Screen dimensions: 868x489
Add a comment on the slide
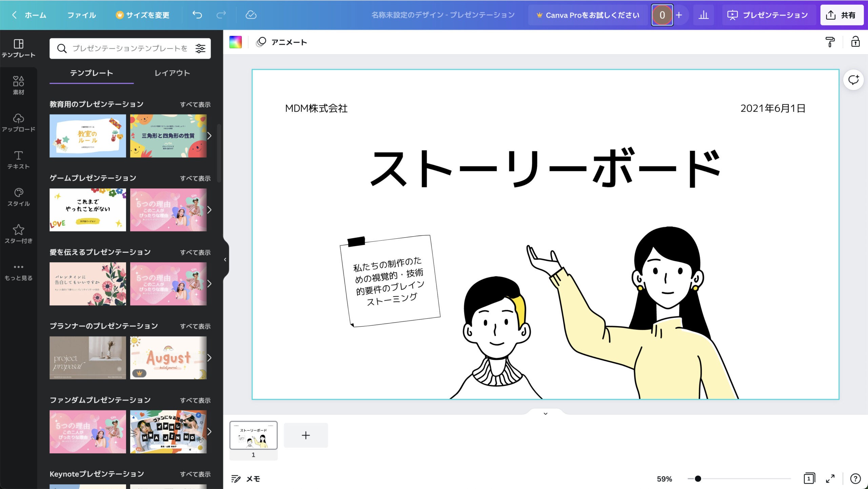pos(853,80)
